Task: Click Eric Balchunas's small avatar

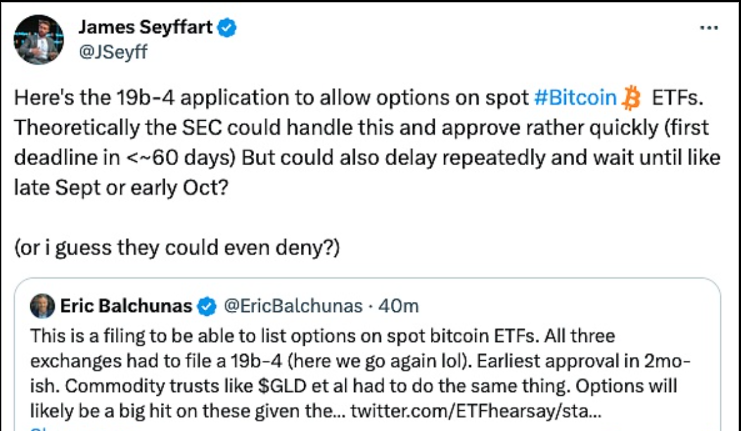Action: (43, 305)
